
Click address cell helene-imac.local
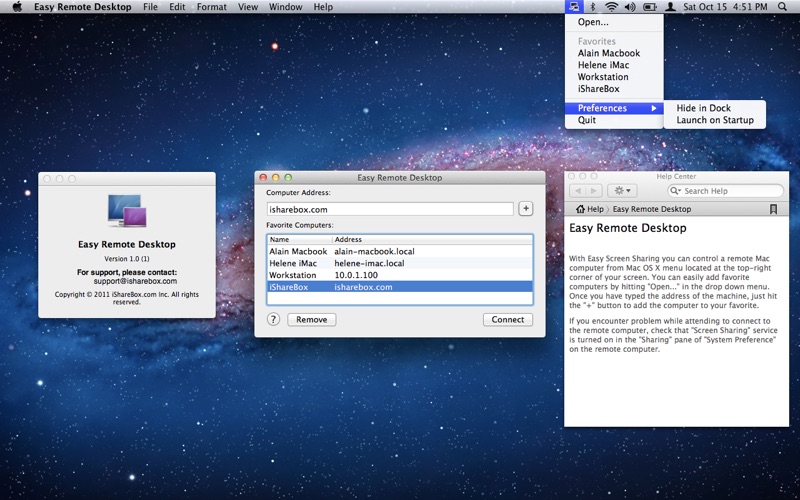tap(369, 263)
